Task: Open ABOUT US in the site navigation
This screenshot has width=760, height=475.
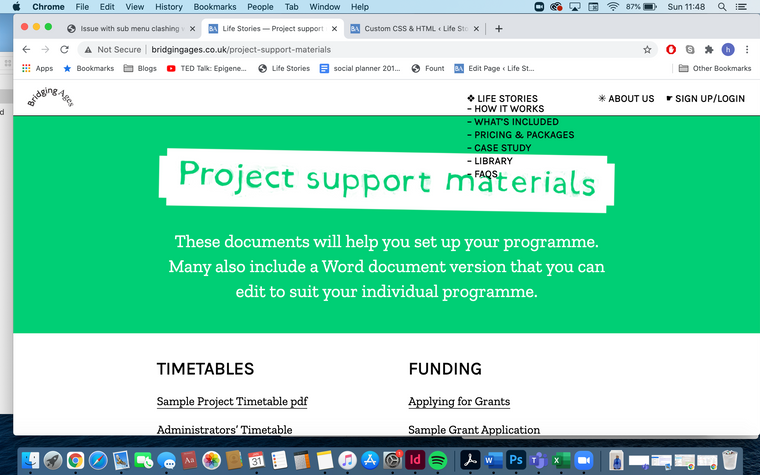Action: coord(625,99)
